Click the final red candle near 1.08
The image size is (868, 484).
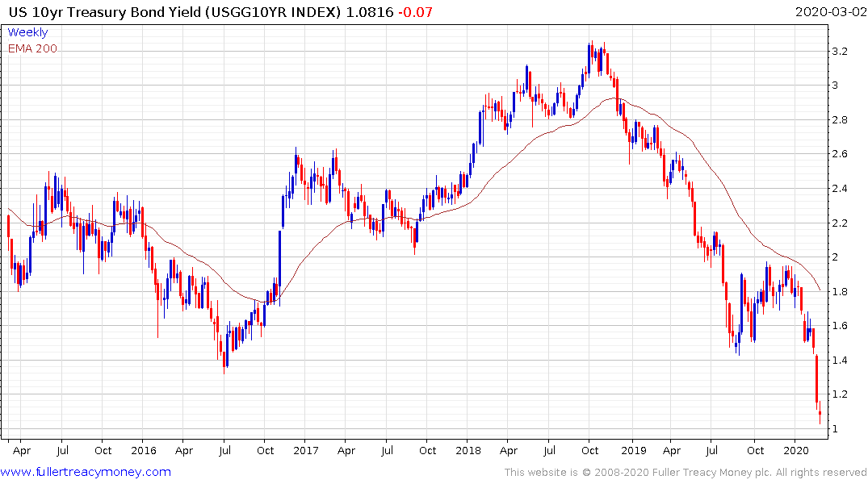820,415
